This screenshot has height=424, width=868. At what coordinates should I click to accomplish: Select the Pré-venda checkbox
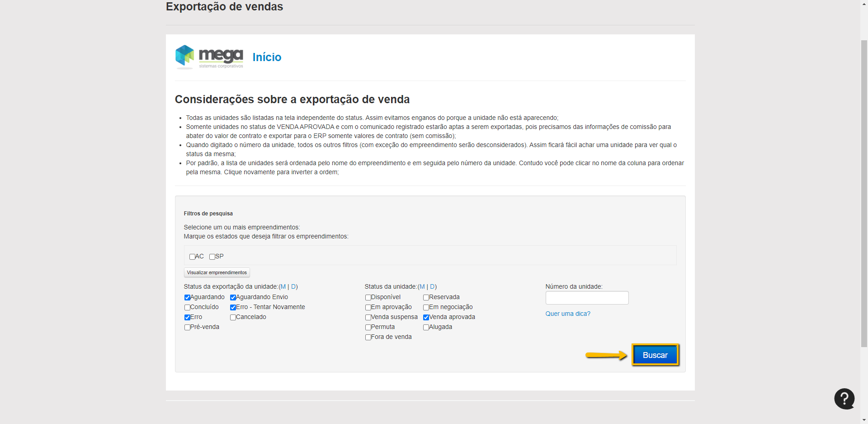coord(187,327)
